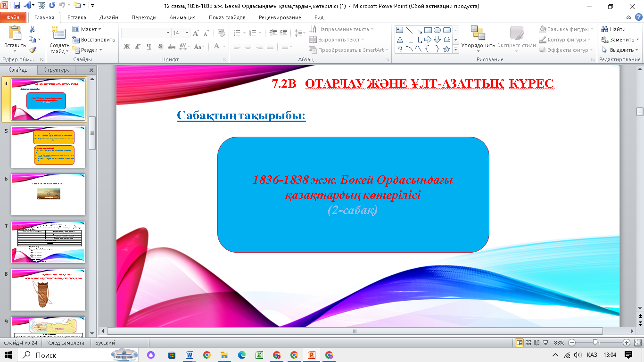Pick the right arrow shape in the gallery

pos(428,40)
